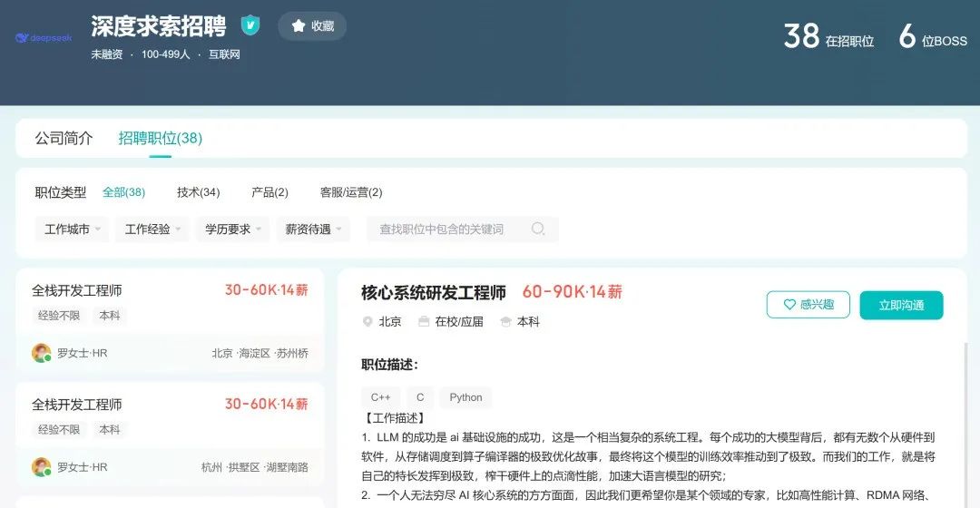Viewport: 980px width, 508px height.
Task: Filter by 全部(38) job type
Action: (123, 192)
